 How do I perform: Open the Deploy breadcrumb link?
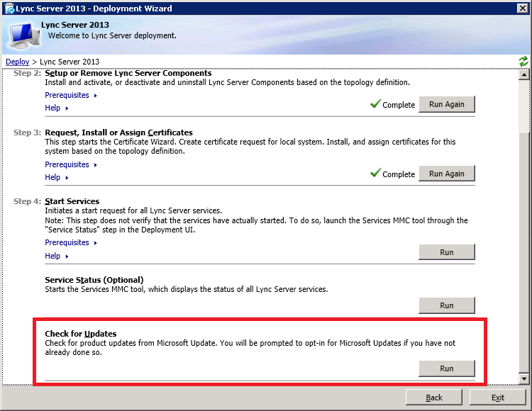tap(18, 62)
